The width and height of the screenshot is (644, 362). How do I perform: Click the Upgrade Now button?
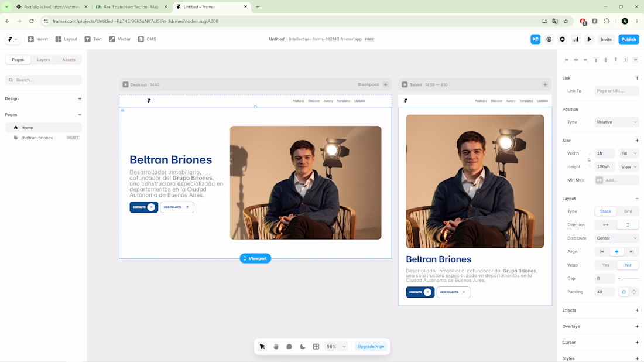click(x=371, y=346)
